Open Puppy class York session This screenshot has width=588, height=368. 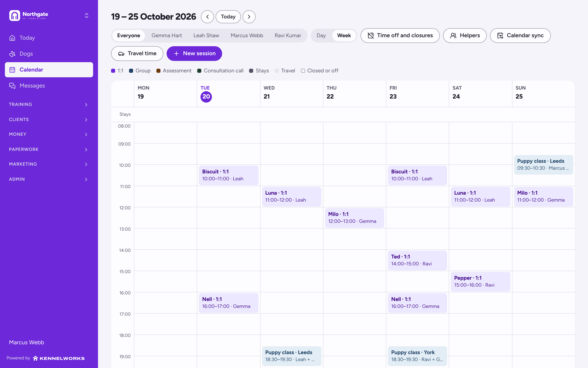coord(417,356)
